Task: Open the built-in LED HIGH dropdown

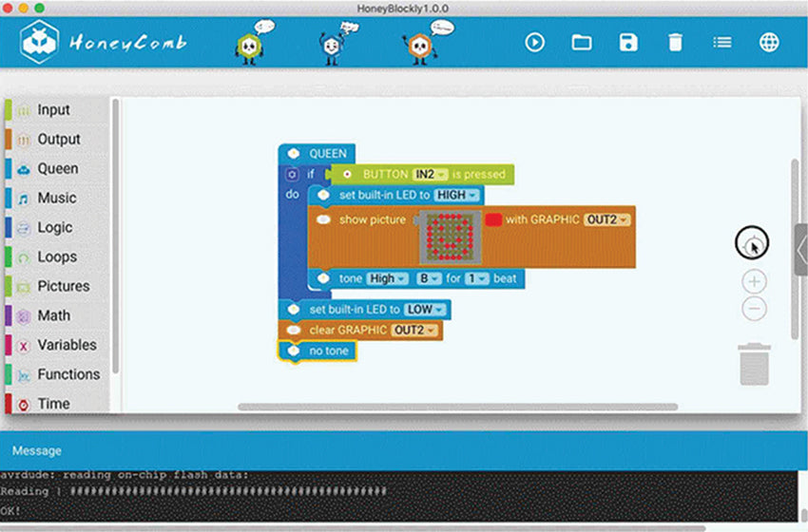Action: tap(456, 195)
